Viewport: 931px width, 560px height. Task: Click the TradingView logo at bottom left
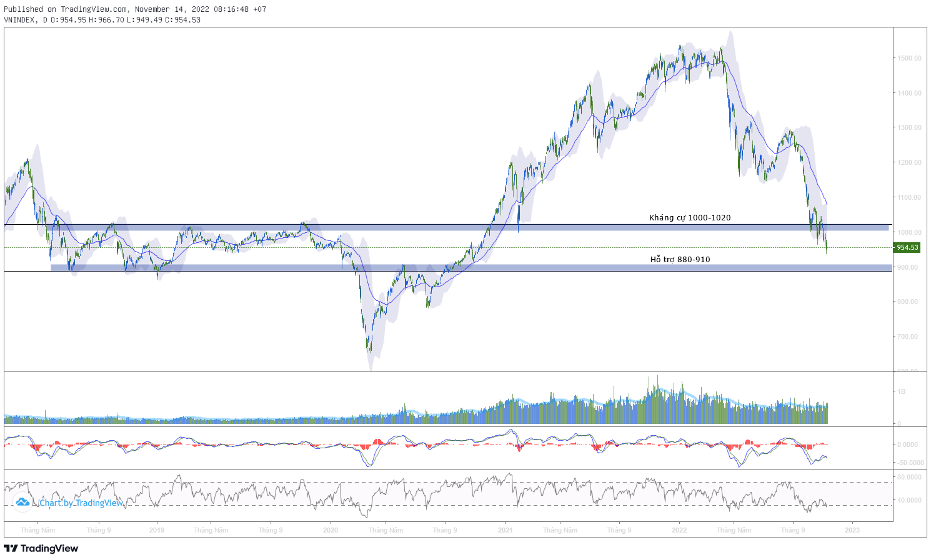41,549
